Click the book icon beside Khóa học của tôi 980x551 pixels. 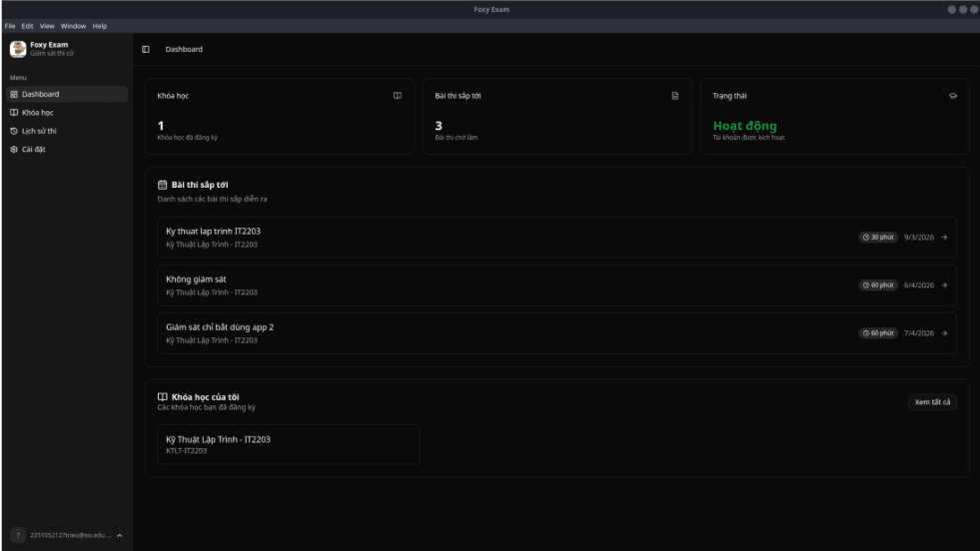coord(163,396)
